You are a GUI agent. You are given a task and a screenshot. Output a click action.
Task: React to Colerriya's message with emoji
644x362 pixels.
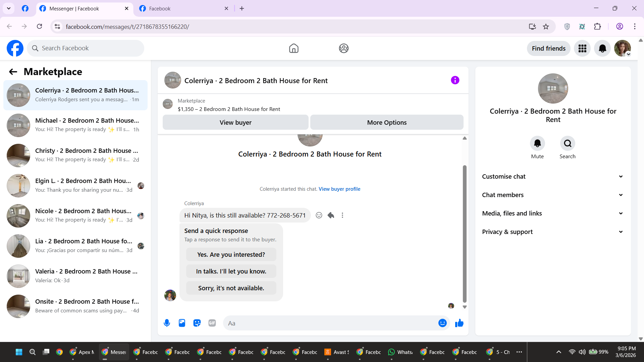[x=319, y=215]
